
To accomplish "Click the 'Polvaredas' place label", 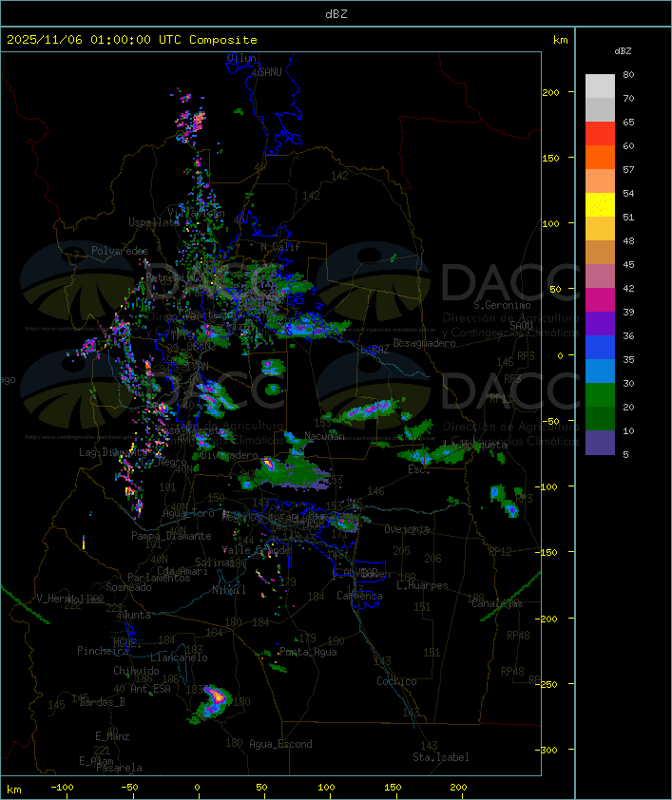I will tap(120, 251).
